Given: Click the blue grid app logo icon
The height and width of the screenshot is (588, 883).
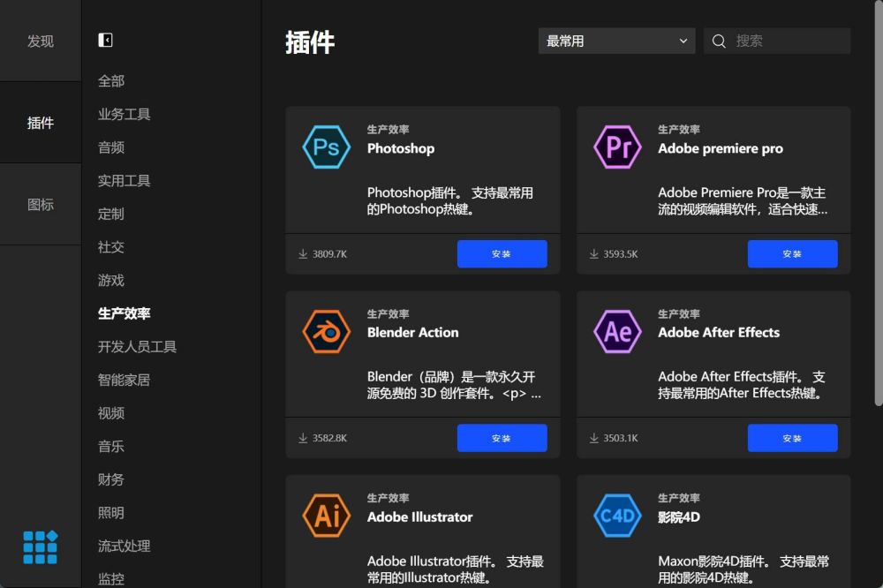Looking at the screenshot, I should tap(40, 547).
